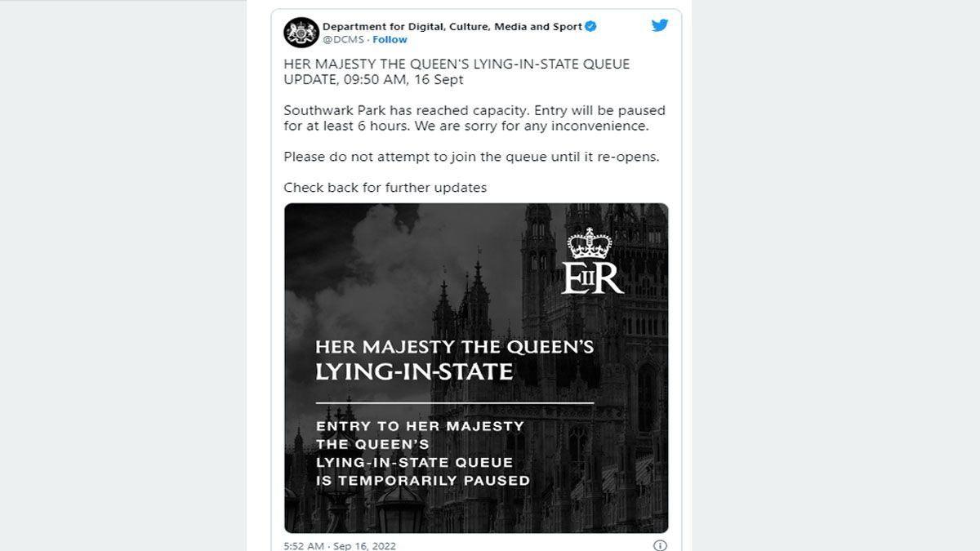Open the info (ⓘ) icon on the tweet
Image resolution: width=980 pixels, height=551 pixels.
tap(662, 542)
